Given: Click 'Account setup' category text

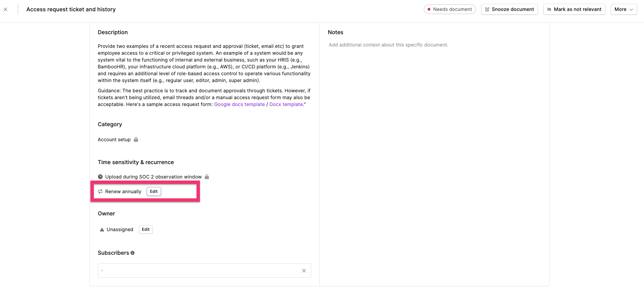Looking at the screenshot, I should (x=114, y=140).
